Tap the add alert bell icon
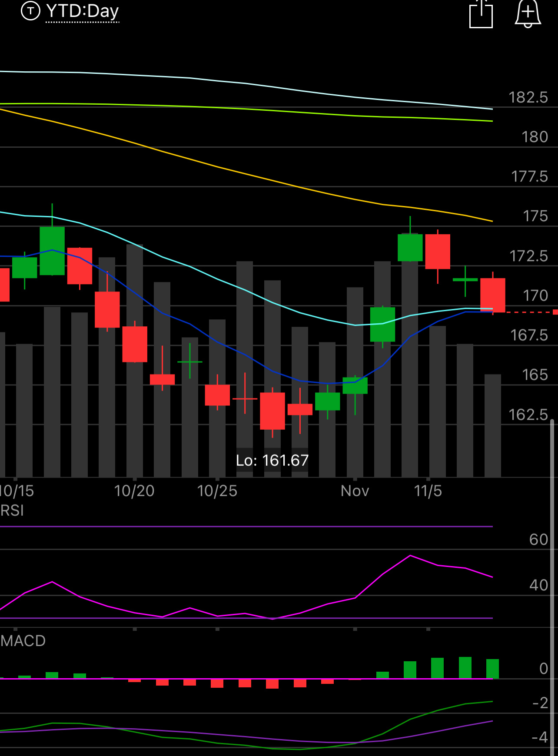 click(x=528, y=14)
